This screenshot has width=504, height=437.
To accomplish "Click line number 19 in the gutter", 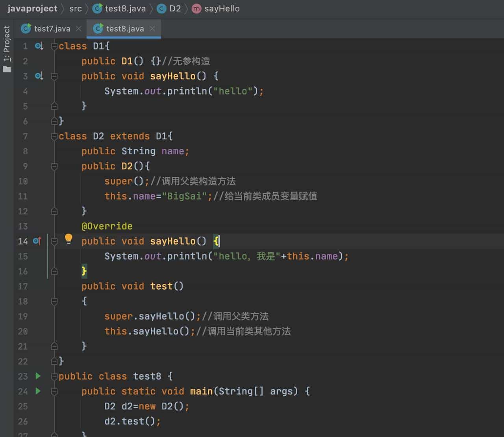I will click(x=23, y=317).
